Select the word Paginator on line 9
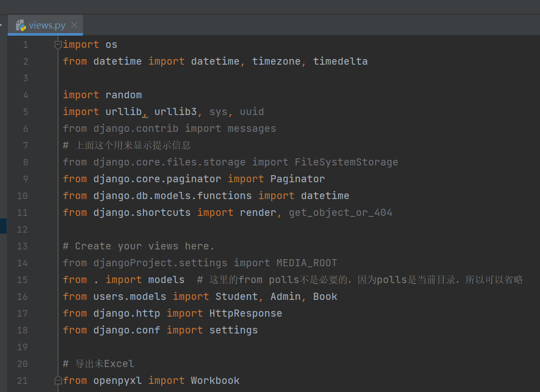 coord(297,179)
